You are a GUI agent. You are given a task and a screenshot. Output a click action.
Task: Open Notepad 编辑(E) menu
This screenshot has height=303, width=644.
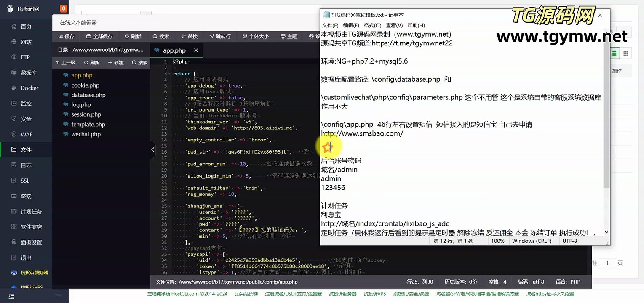(351, 25)
